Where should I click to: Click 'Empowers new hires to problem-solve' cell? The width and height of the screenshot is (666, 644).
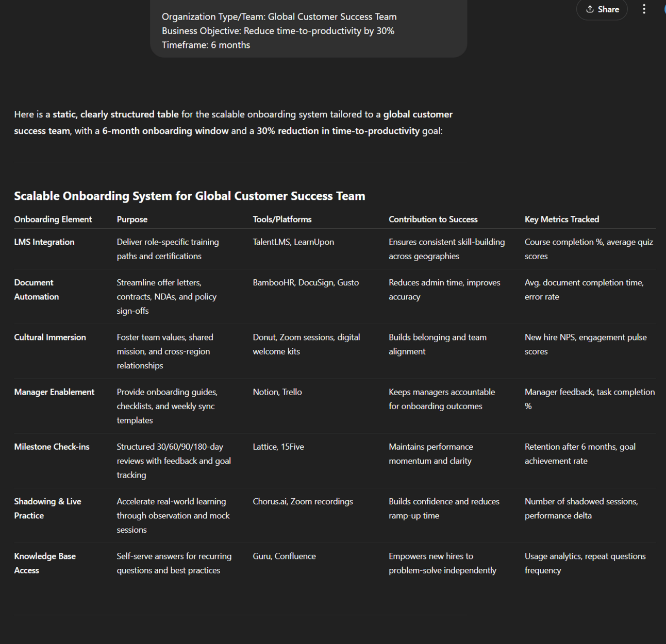[x=442, y=563]
